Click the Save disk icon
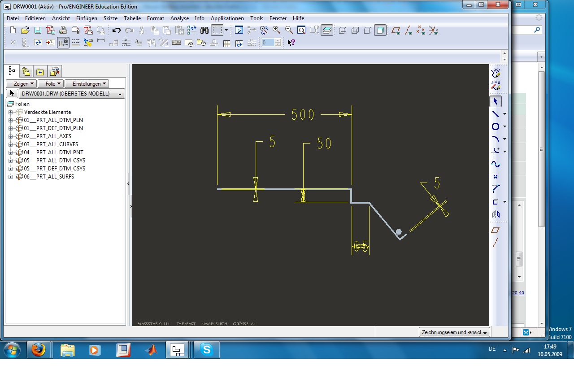This screenshot has width=574, height=392. click(38, 30)
